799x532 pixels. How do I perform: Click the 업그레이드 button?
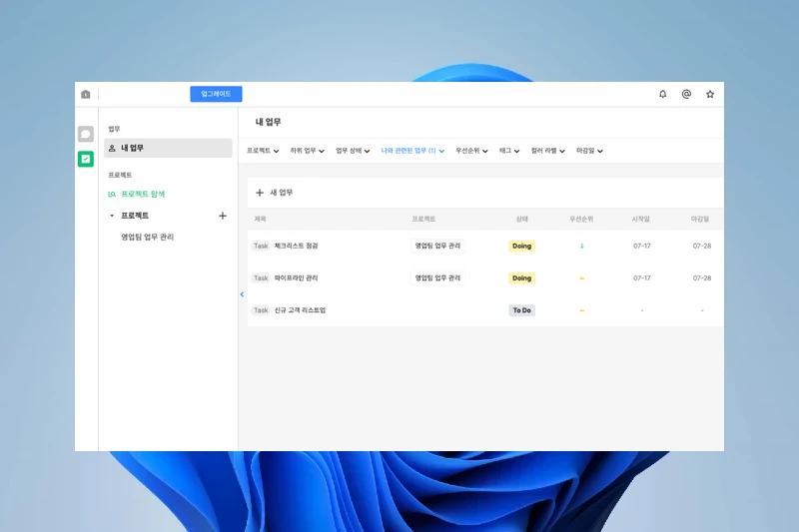(216, 94)
